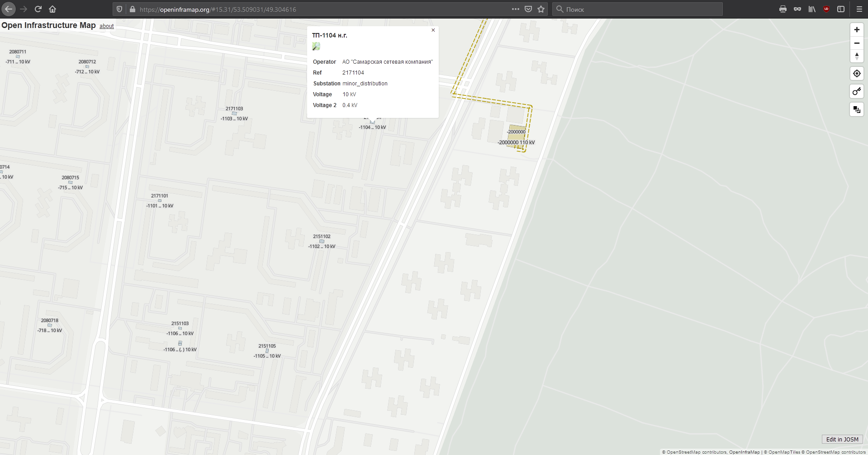This screenshot has width=868, height=455.
Task: Reset the map bearing with the compass control
Action: (x=856, y=56)
